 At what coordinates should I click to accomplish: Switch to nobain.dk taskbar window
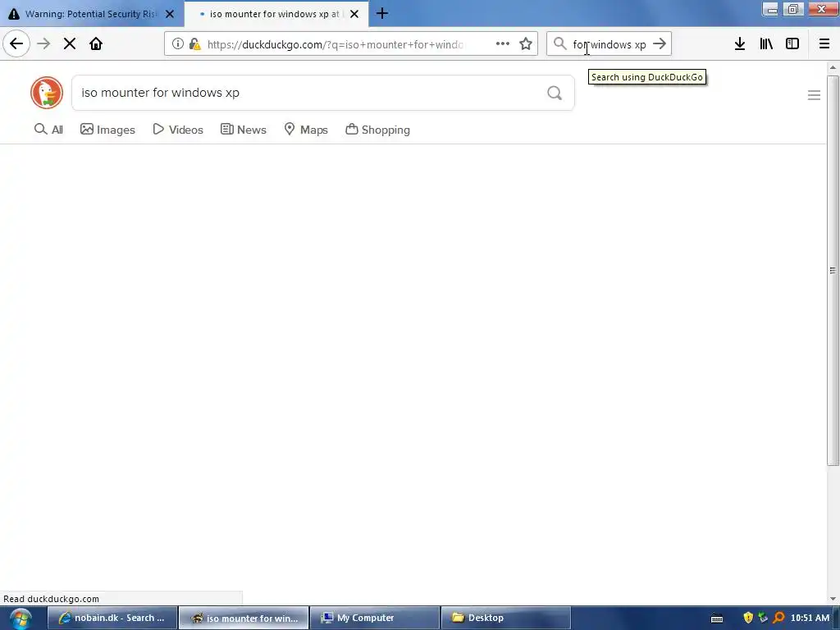click(112, 618)
